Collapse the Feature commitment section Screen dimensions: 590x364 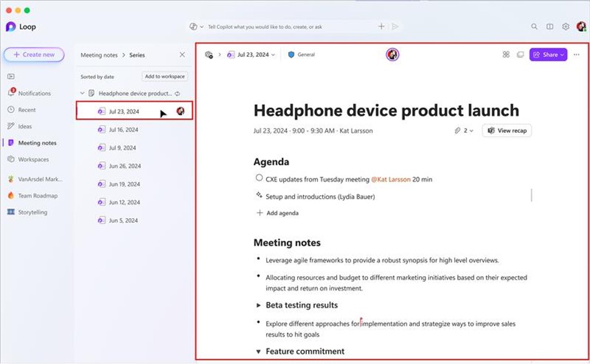tap(258, 352)
